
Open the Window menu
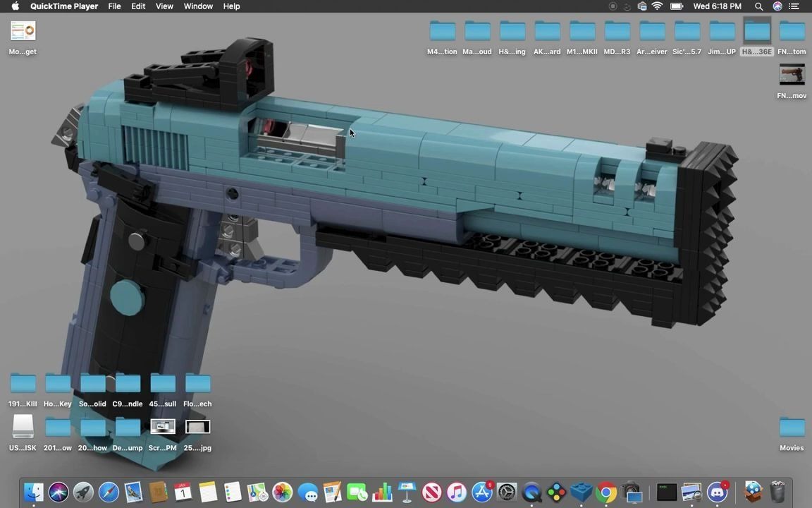coord(198,6)
